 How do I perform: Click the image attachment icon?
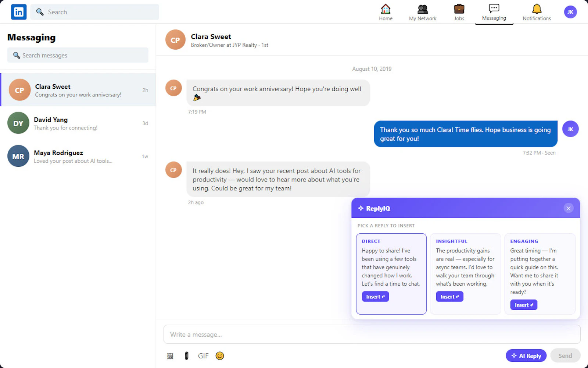point(170,356)
